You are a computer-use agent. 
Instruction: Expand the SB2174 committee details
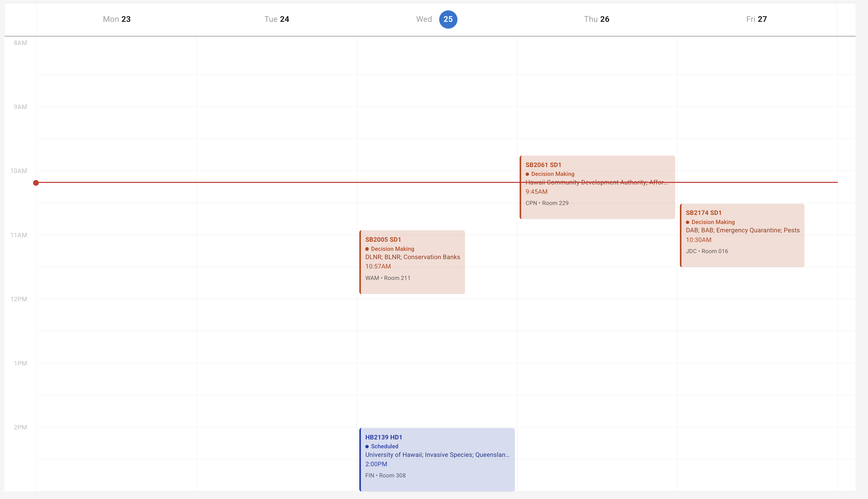pos(742,230)
